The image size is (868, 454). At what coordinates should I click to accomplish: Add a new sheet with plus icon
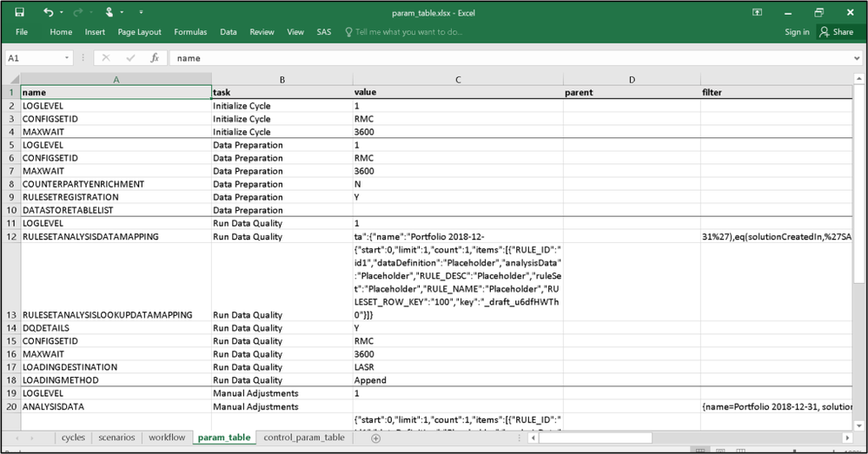375,438
